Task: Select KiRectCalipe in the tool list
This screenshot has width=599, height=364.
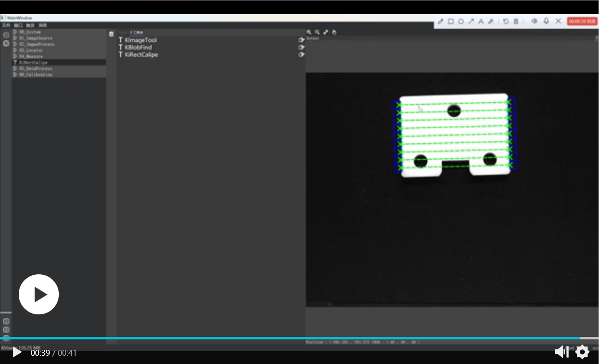Action: 141,55
